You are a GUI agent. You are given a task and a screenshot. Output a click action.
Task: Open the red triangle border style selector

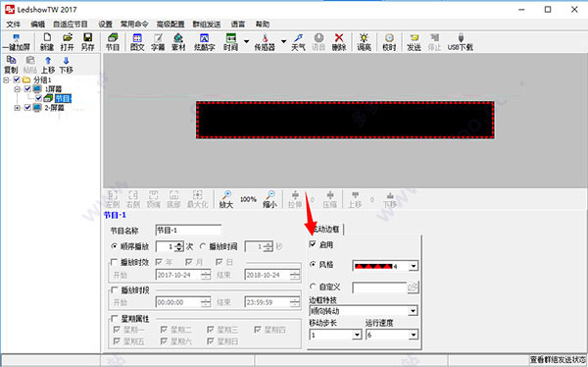point(385,266)
